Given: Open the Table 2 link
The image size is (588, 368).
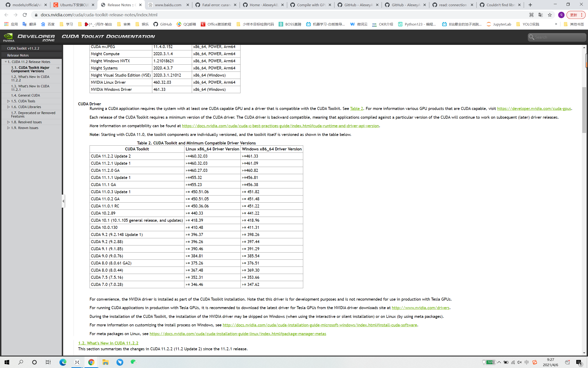Looking at the screenshot, I should (356, 109).
